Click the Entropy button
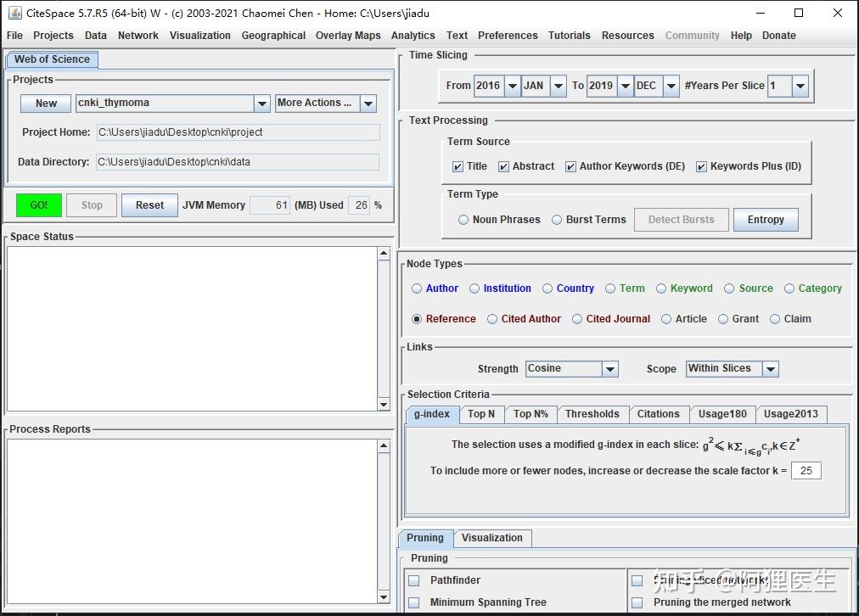The width and height of the screenshot is (859, 616). point(766,220)
